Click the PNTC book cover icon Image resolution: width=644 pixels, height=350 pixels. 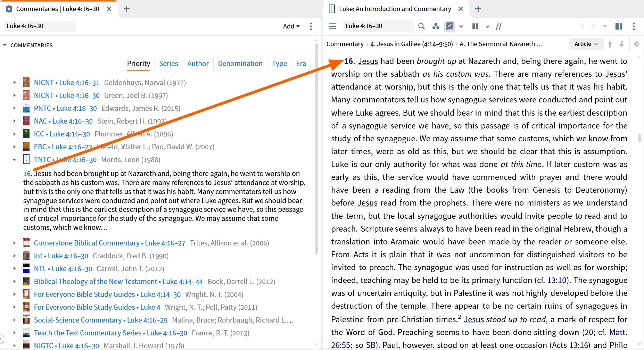(26, 108)
